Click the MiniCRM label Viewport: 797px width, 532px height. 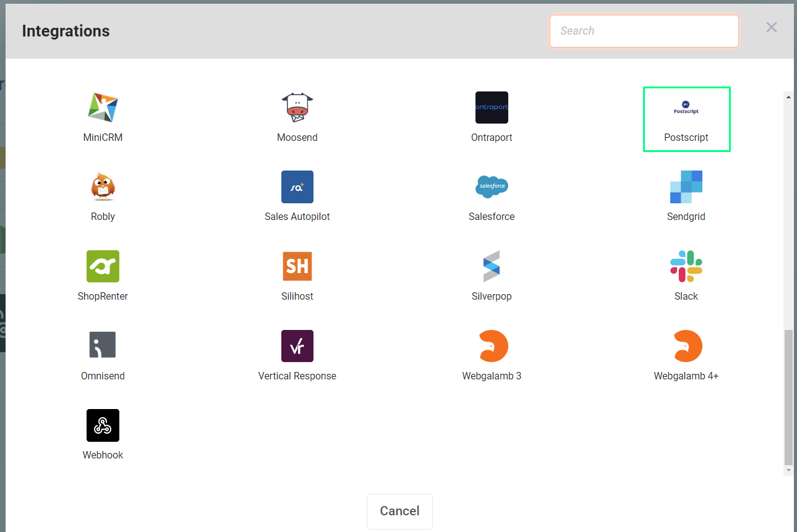click(103, 137)
